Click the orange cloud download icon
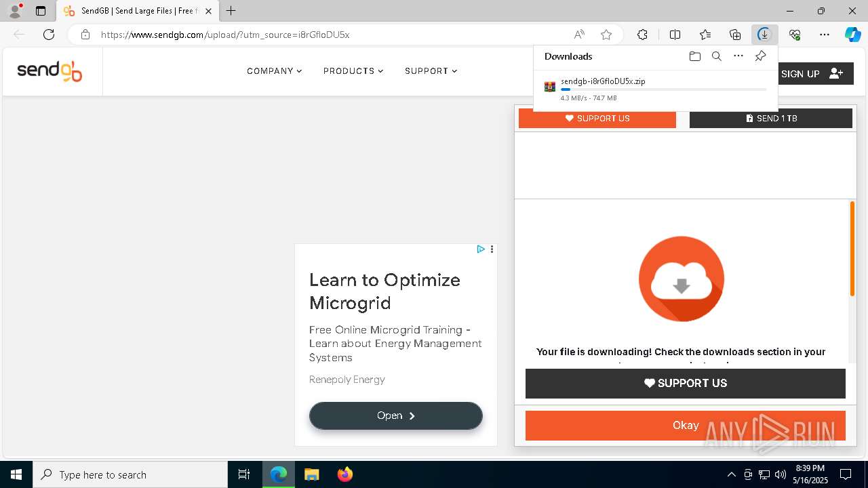 point(682,279)
